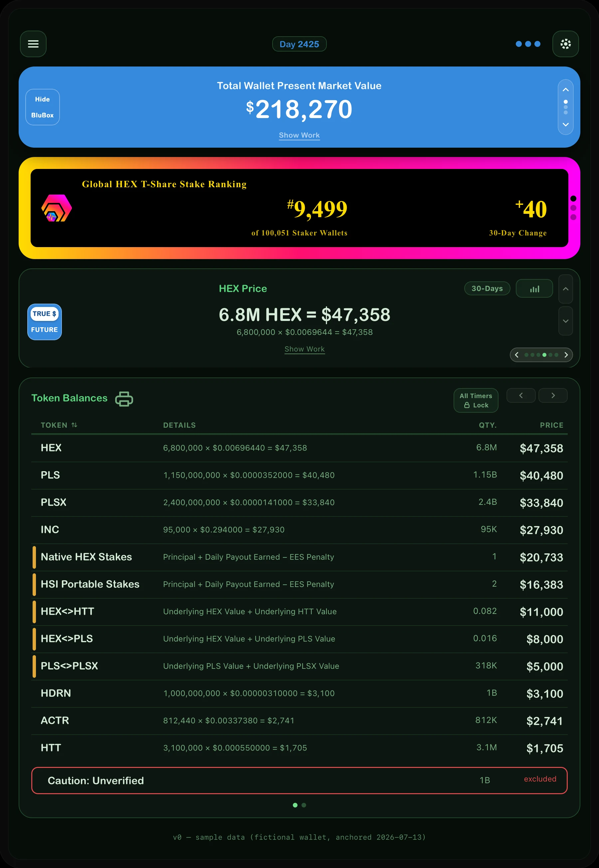599x868 pixels.
Task: Click the $16,383 HSI Portable Stakes value
Action: [x=541, y=585]
